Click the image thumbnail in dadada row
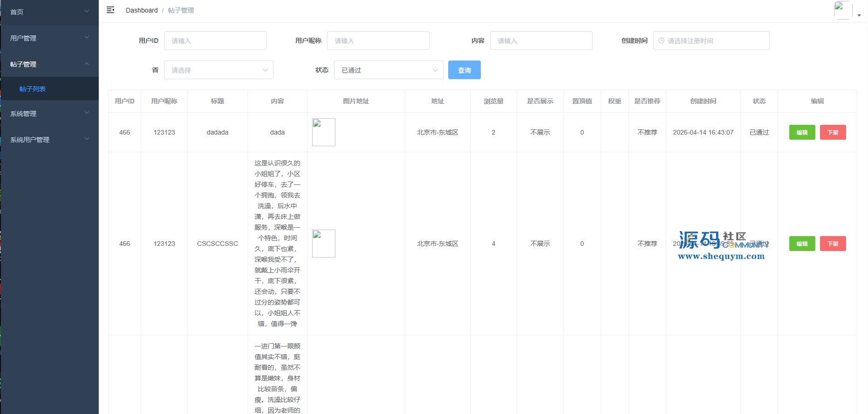 323,132
